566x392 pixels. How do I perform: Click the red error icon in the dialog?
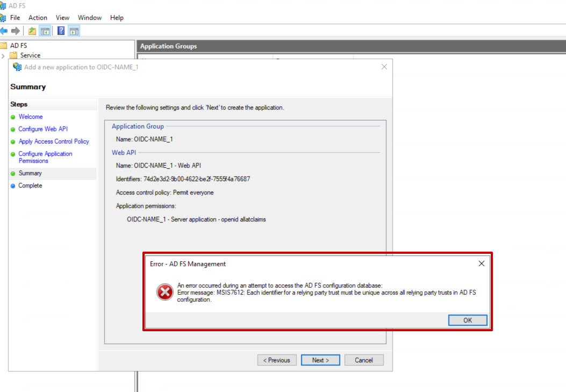tap(164, 292)
